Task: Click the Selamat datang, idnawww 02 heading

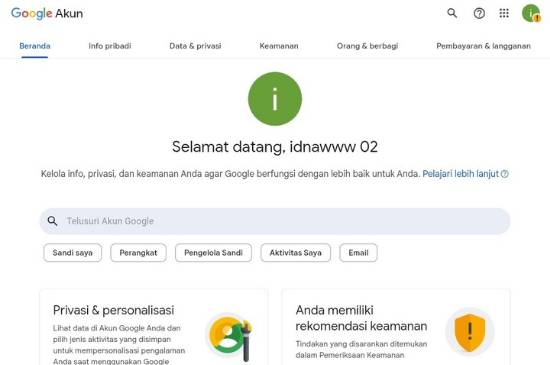Action: pos(275,147)
